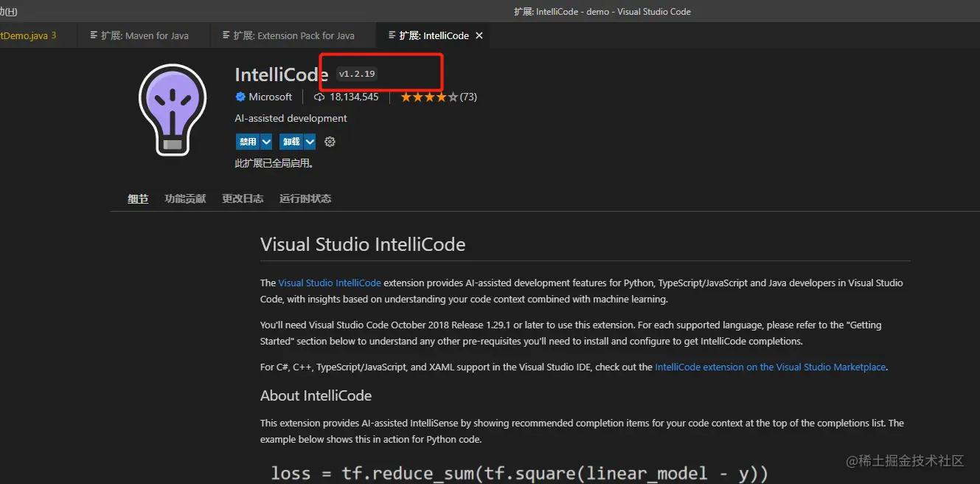Click the 卸载 uninstall button
Image resolution: width=980 pixels, height=484 pixels.
click(x=291, y=142)
